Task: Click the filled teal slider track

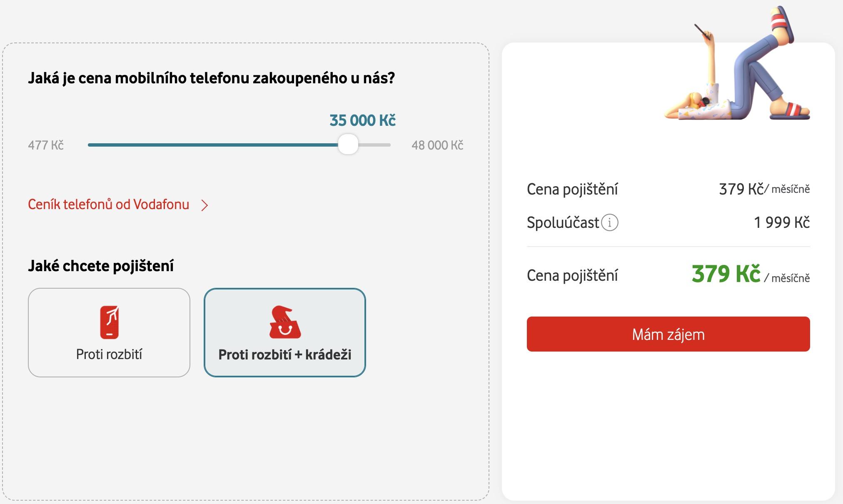Action: 213,145
